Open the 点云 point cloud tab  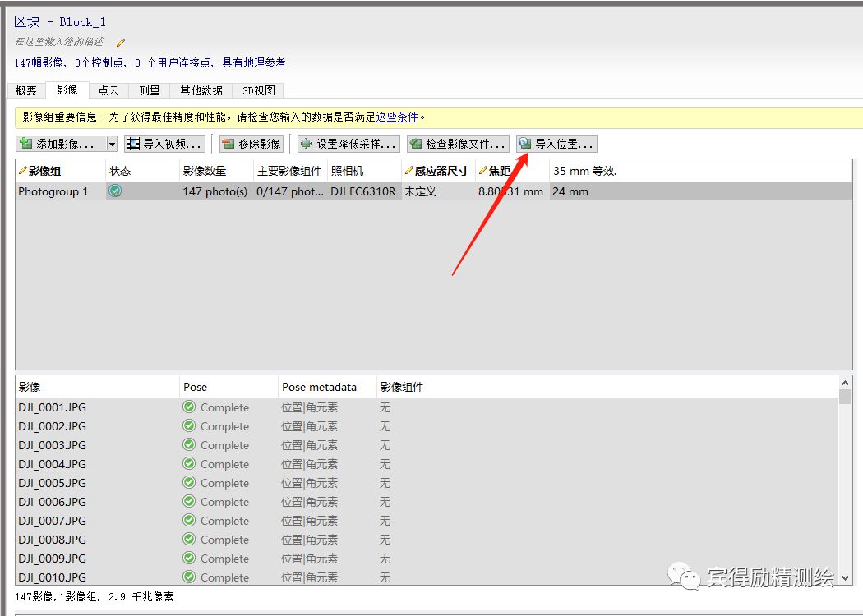(x=108, y=90)
